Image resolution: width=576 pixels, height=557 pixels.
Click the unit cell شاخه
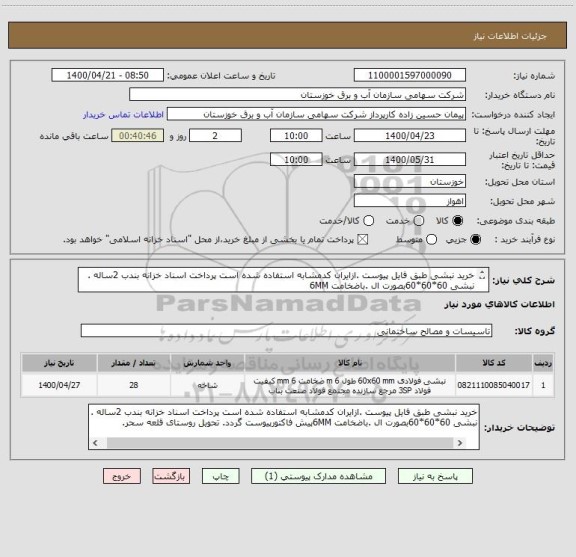tap(207, 385)
